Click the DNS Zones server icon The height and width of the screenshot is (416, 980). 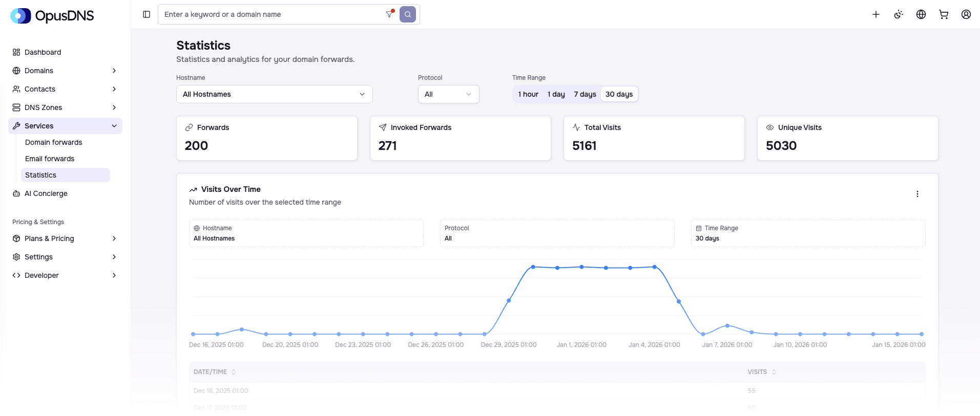point(16,107)
